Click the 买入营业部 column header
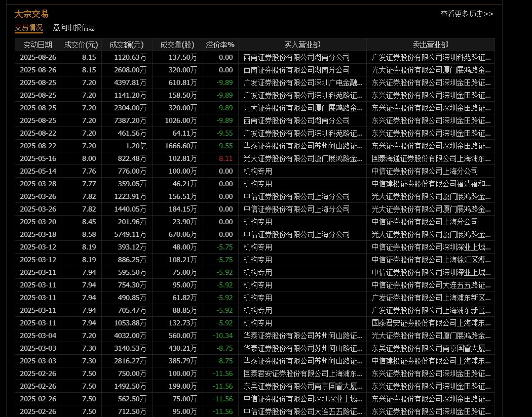Image resolution: width=532 pixels, height=417 pixels. coord(302,45)
